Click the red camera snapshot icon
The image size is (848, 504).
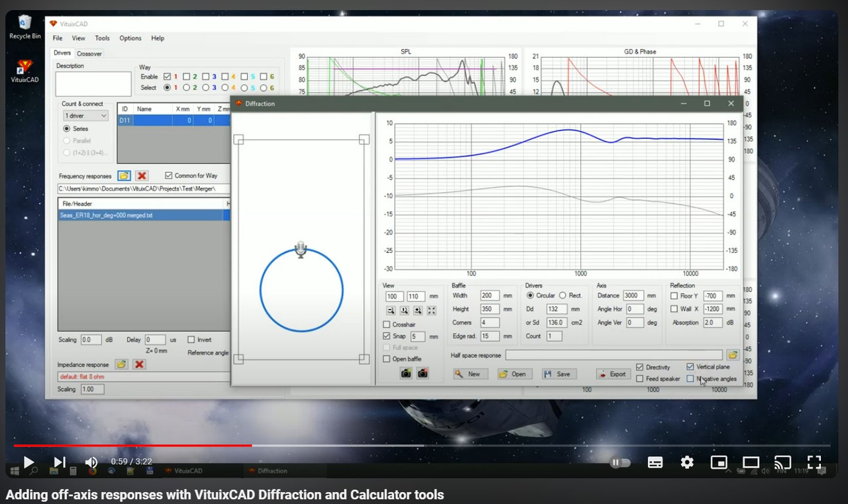(422, 374)
